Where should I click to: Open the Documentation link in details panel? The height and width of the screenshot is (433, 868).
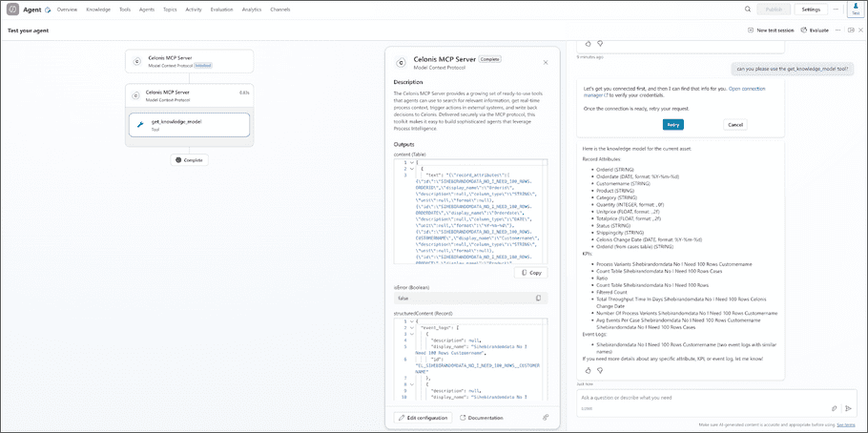(x=481, y=418)
